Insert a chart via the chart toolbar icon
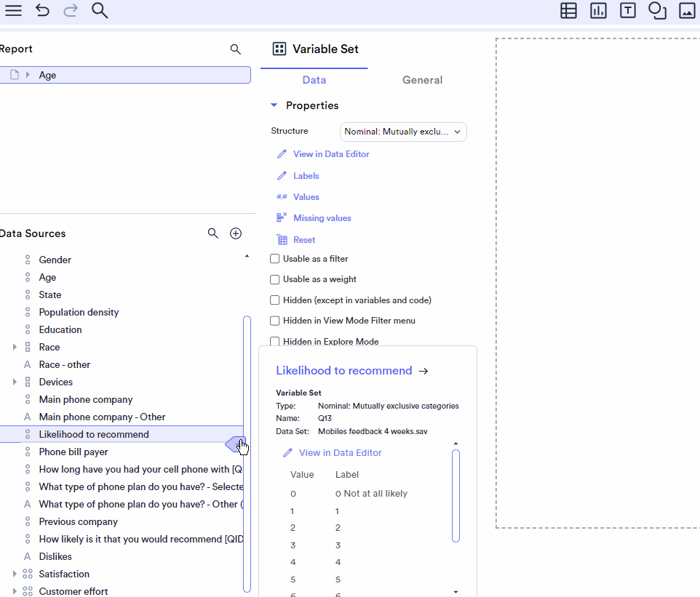Viewport: 700px width, 597px height. (x=598, y=11)
